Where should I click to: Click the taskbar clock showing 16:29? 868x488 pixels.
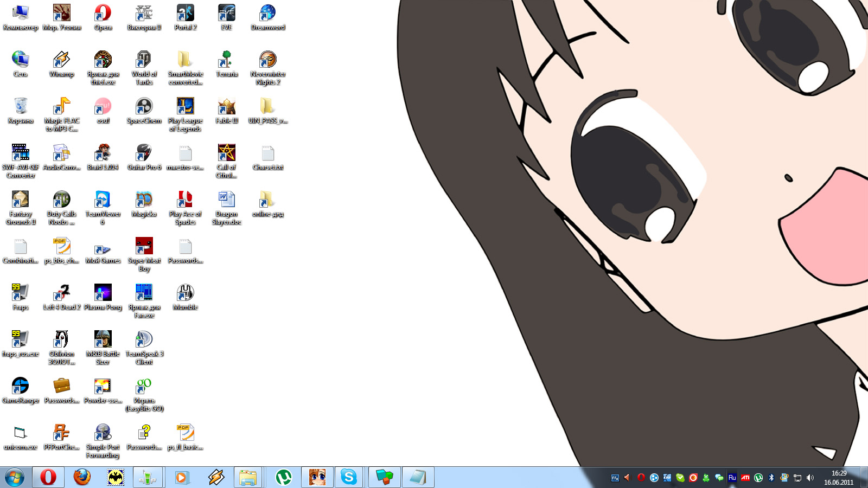[839, 478]
